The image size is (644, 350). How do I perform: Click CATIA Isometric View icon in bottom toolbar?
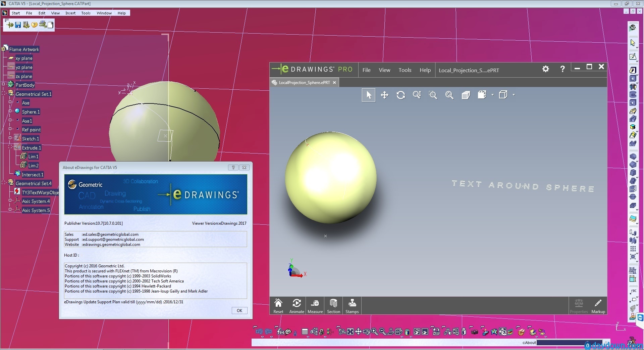coord(398,332)
